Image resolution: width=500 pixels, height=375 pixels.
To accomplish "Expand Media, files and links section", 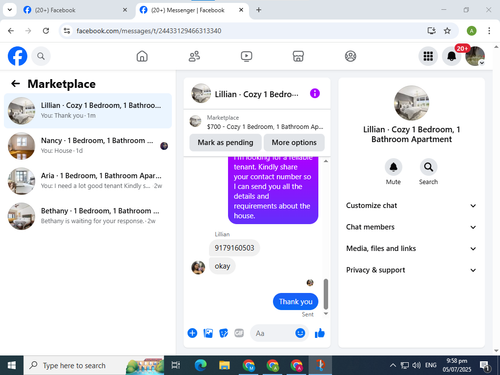I will point(411,248).
